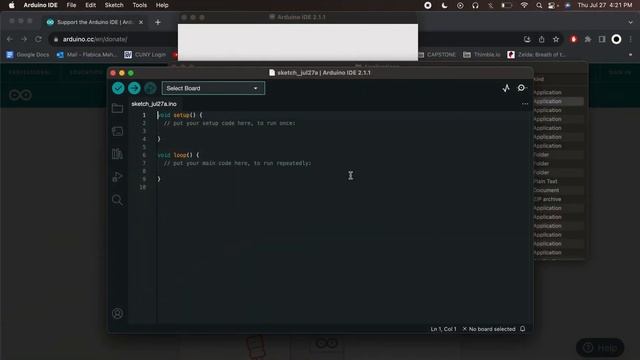The width and height of the screenshot is (640, 360).
Task: Open the Arduino IDE application menu
Action: 40,5
